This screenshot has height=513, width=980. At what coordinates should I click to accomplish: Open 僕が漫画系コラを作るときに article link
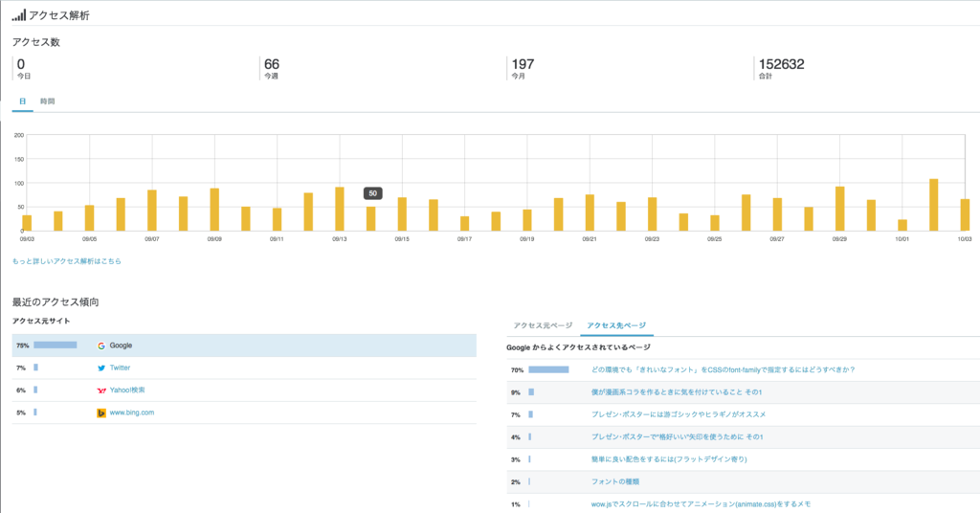click(x=677, y=392)
